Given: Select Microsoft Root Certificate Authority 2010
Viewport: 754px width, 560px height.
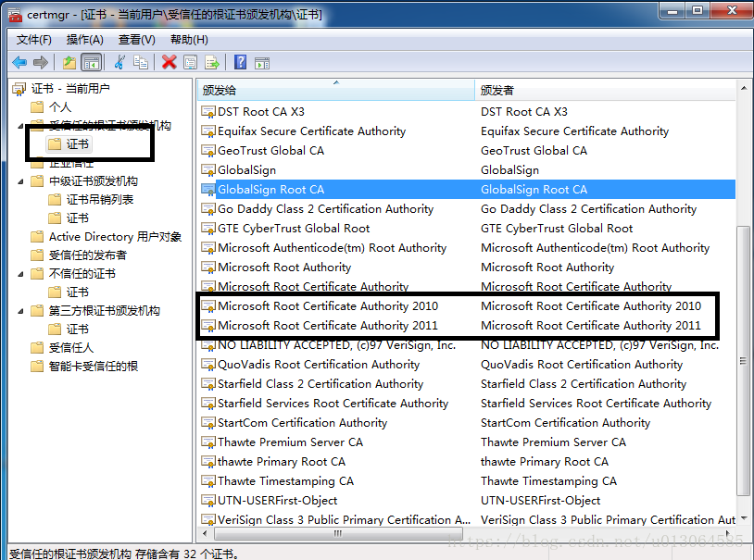Looking at the screenshot, I should coord(467,306).
